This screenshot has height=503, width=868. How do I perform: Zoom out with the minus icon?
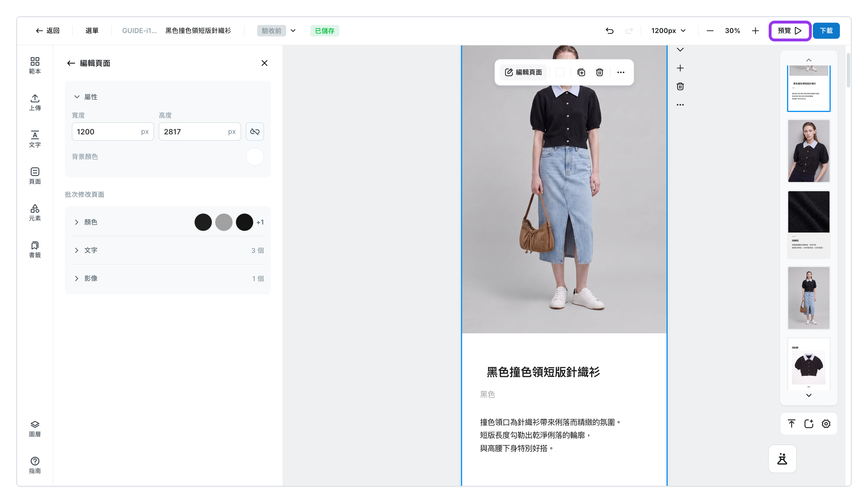710,31
